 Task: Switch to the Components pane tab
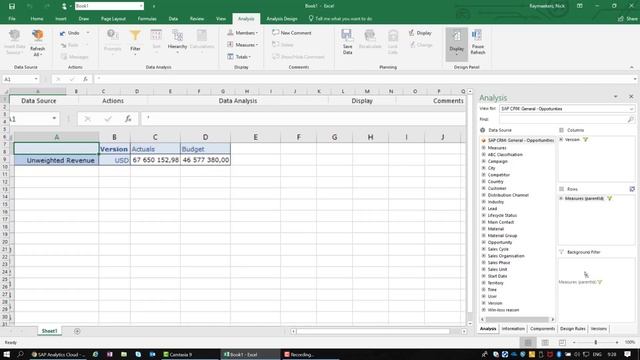[542, 329]
